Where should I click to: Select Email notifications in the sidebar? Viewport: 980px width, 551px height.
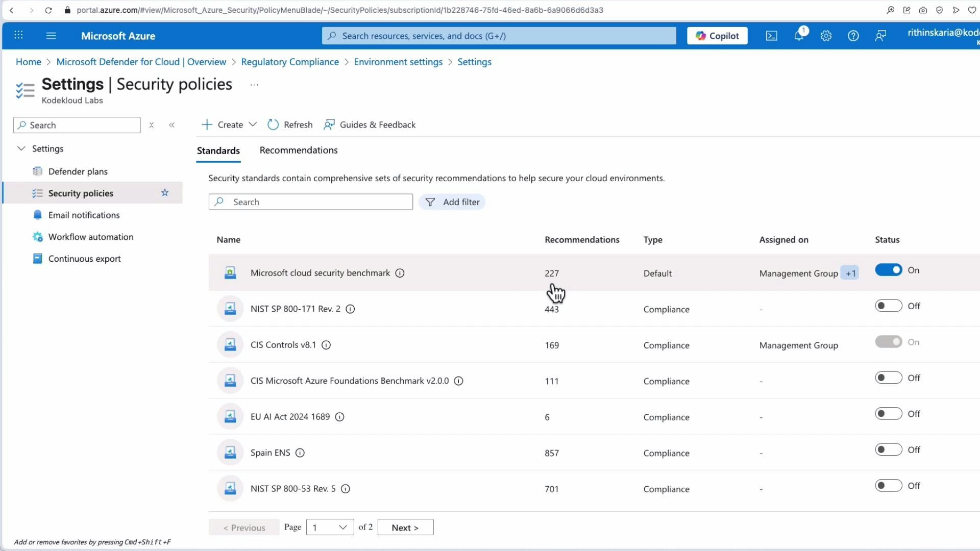coord(83,215)
